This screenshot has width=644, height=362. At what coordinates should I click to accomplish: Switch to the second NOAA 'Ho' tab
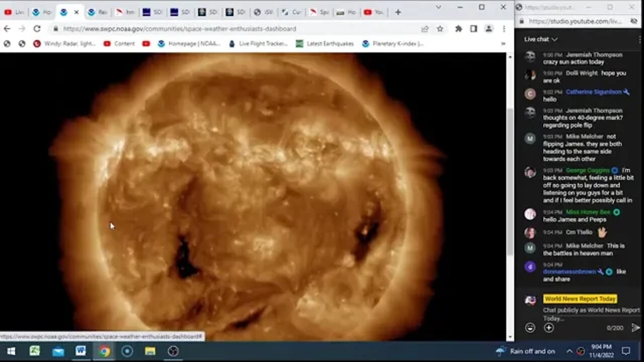click(x=42, y=12)
